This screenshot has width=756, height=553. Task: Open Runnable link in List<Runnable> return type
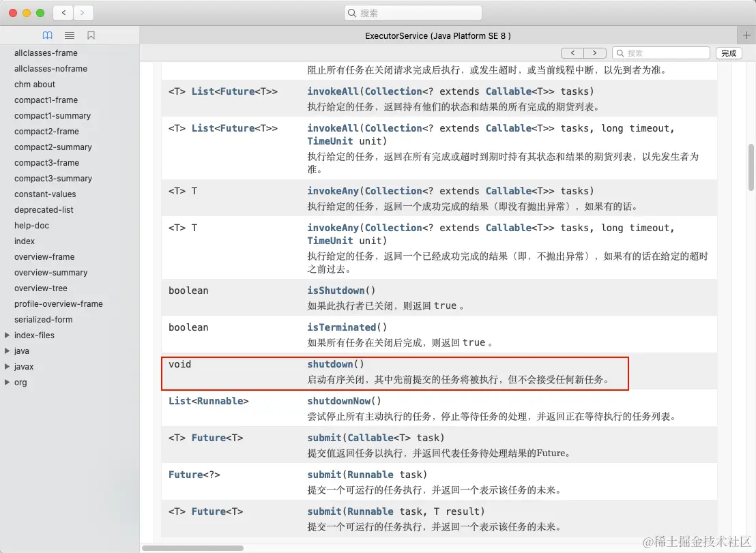(x=220, y=401)
